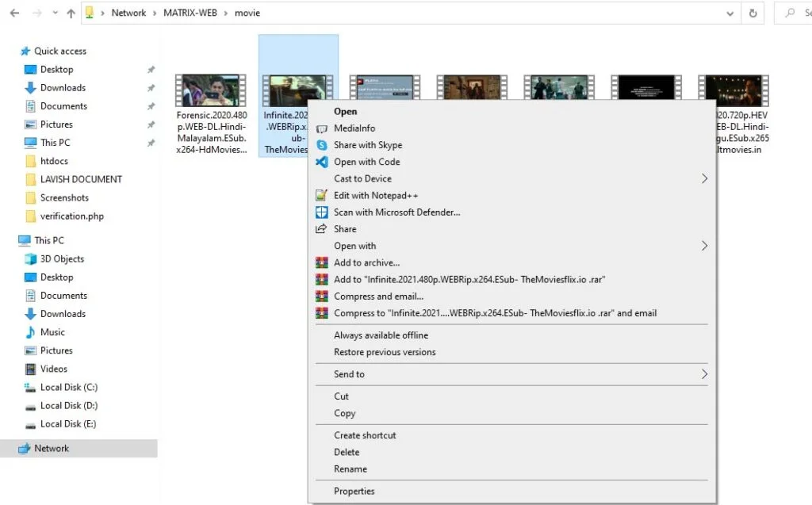This screenshot has width=812, height=505.
Task: Click the Back navigation arrow
Action: tap(14, 13)
